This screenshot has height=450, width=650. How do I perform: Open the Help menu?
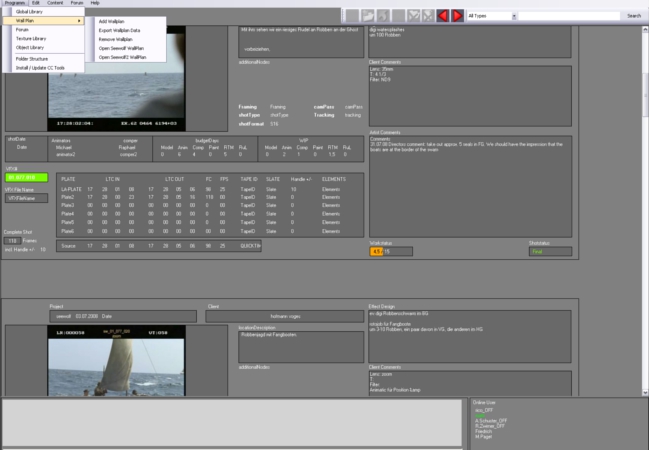click(x=95, y=3)
